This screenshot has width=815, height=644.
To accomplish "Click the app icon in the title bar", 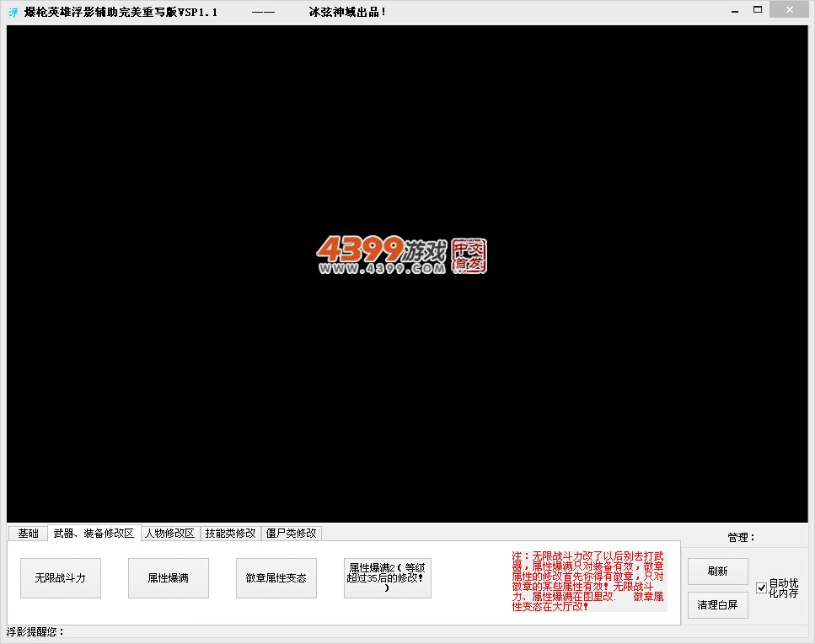I will coord(13,12).
